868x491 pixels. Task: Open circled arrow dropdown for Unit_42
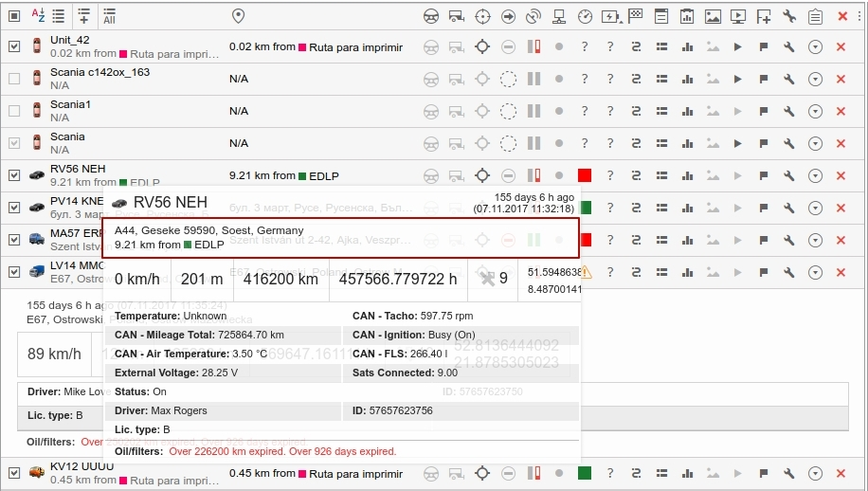pyautogui.click(x=815, y=47)
